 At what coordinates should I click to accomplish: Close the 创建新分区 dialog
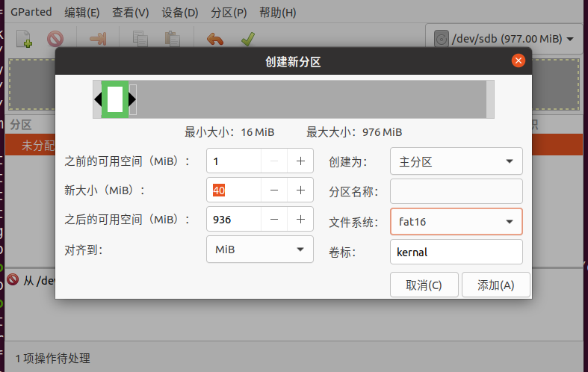click(519, 61)
